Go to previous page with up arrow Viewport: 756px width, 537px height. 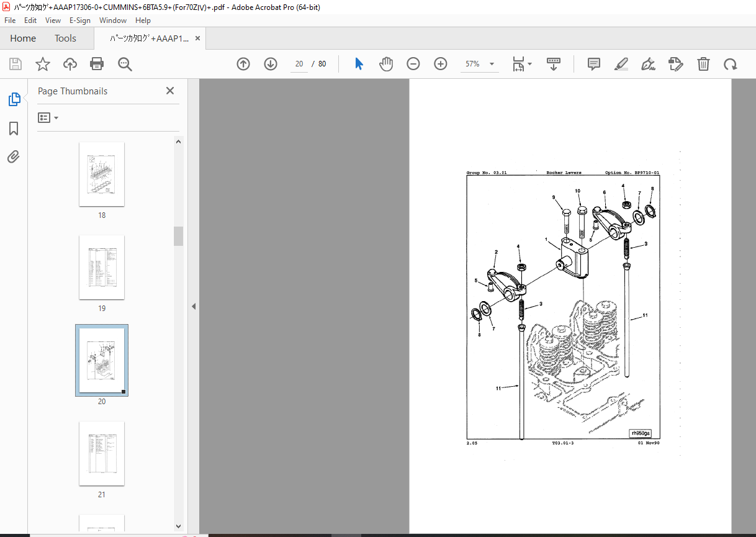coord(243,64)
